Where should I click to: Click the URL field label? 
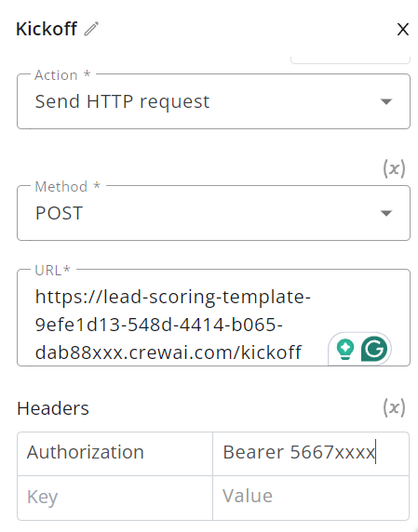pyautogui.click(x=53, y=271)
